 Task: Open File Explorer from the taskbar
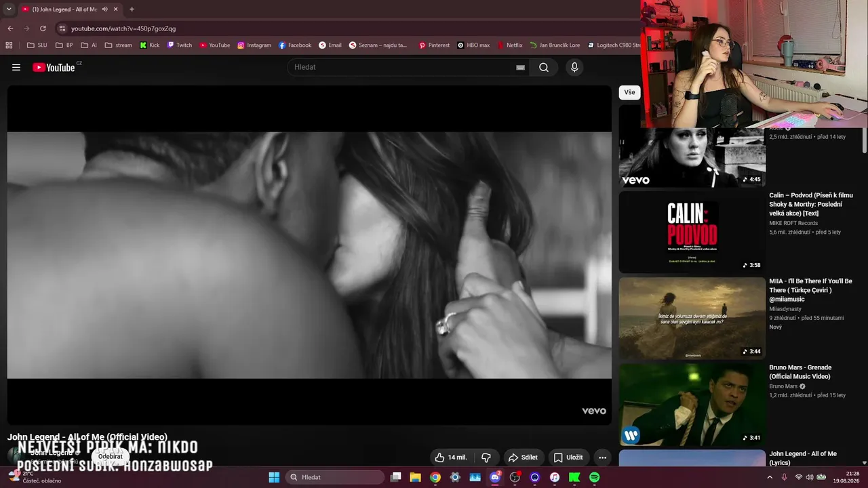[416, 477]
